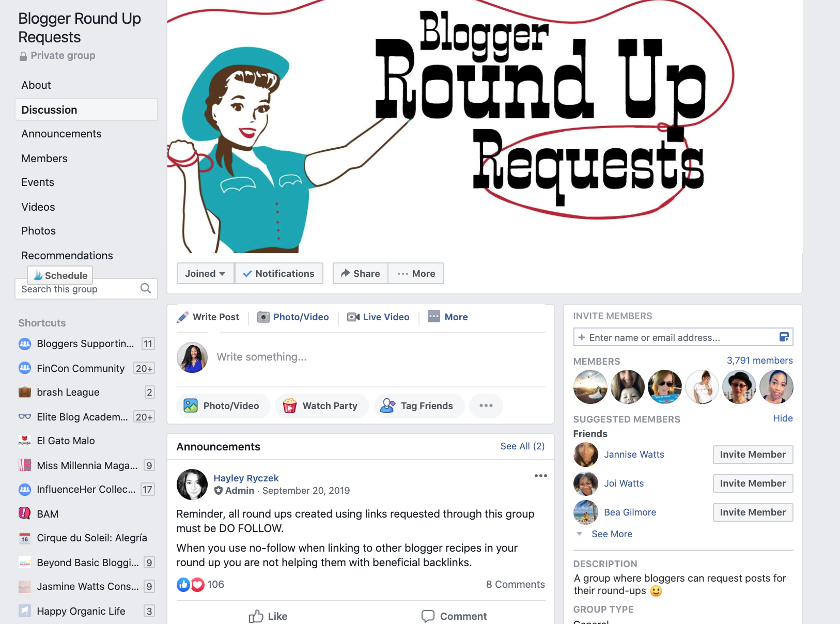Click the Tag Friends icon button
The height and width of the screenshot is (624, 840).
click(x=387, y=406)
